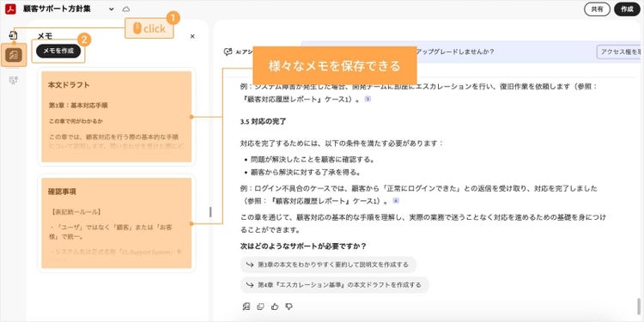
Task: Click the アクセス権 button in the upgrade banner
Action: (x=618, y=52)
